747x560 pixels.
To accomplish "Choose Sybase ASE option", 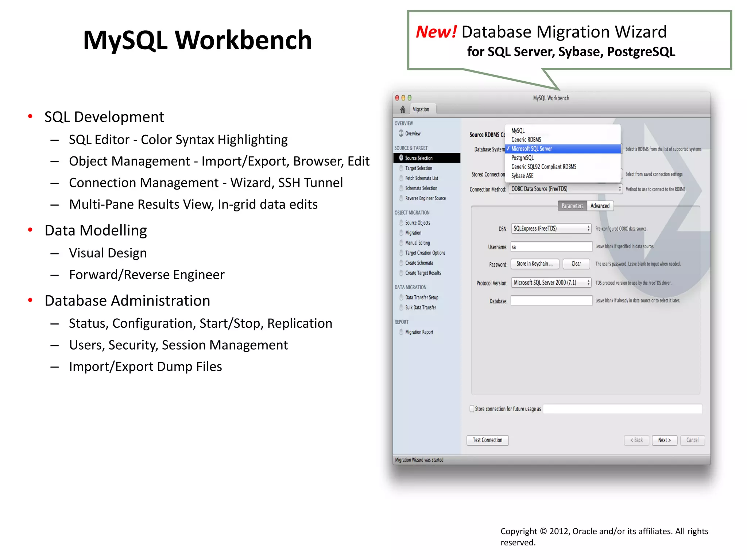I will coord(563,176).
